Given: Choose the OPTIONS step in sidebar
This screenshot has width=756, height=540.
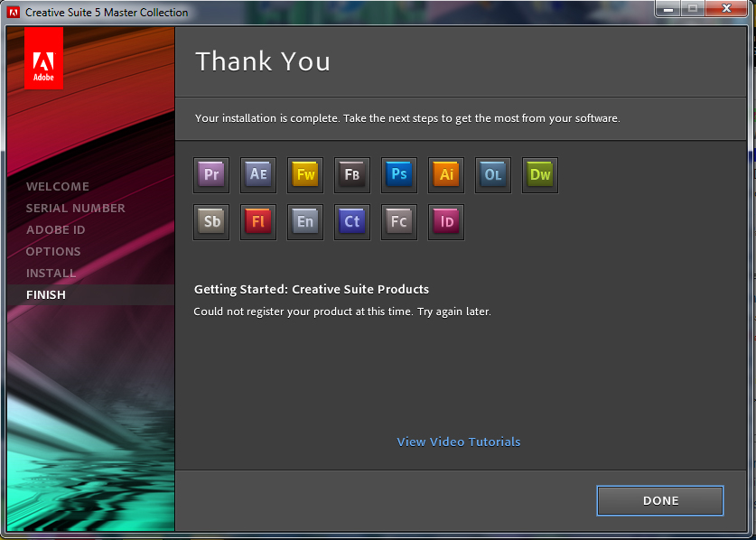Looking at the screenshot, I should (x=53, y=252).
